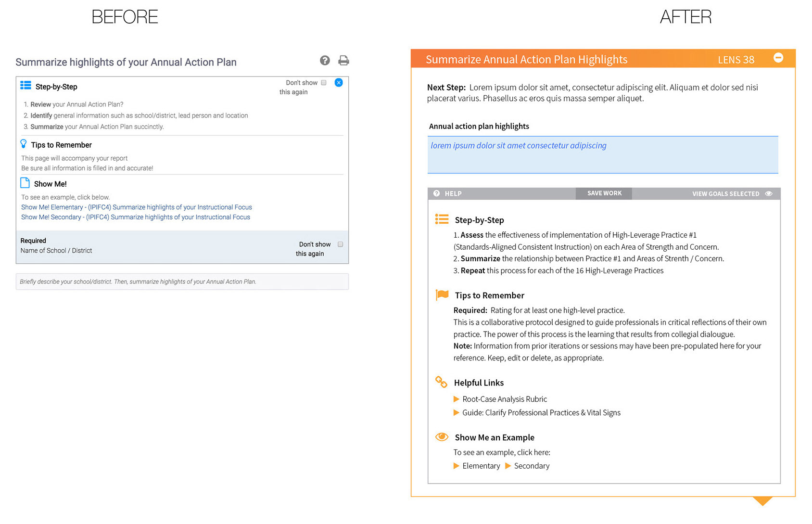Click the school description text field

[182, 282]
